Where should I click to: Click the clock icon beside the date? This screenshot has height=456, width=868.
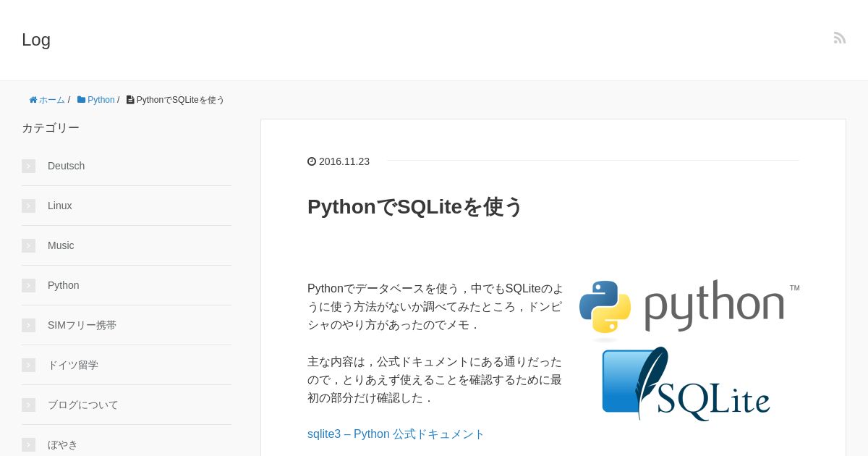click(x=312, y=161)
